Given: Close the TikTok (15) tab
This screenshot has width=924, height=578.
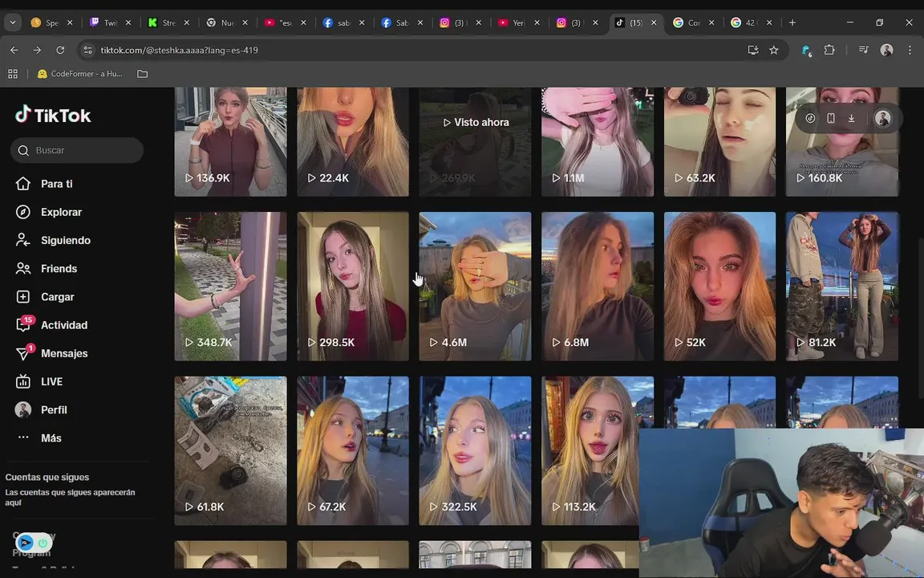Looking at the screenshot, I should coord(654,22).
